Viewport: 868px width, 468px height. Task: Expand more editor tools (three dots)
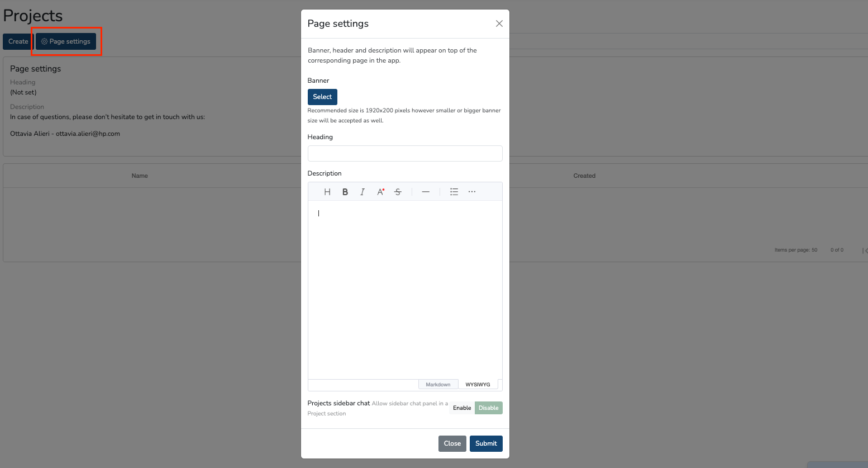click(x=472, y=192)
